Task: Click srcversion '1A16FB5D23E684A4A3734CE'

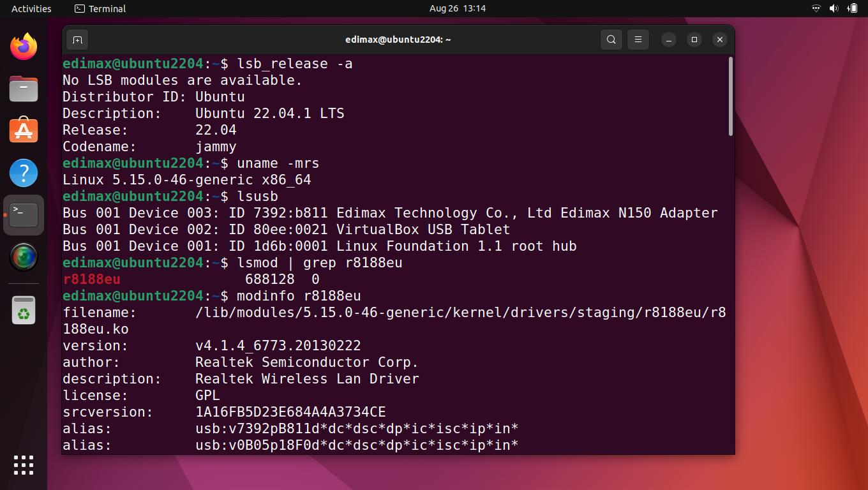Action: pyautogui.click(x=290, y=412)
